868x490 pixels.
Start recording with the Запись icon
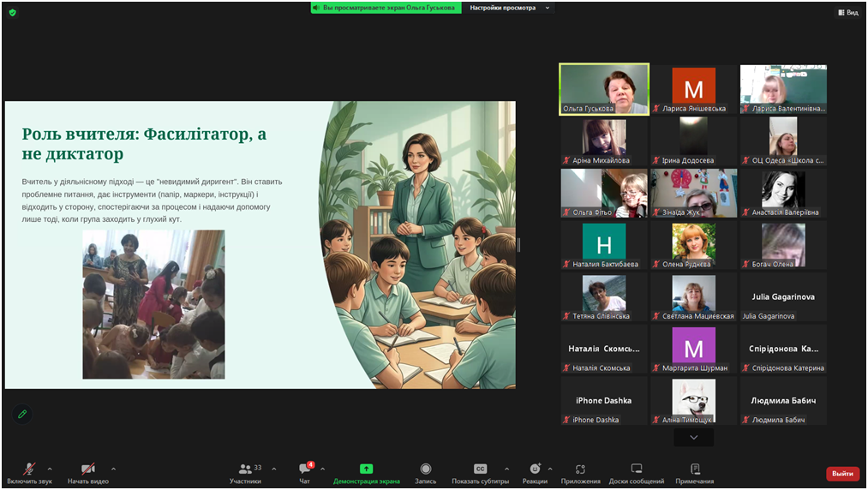(x=425, y=469)
